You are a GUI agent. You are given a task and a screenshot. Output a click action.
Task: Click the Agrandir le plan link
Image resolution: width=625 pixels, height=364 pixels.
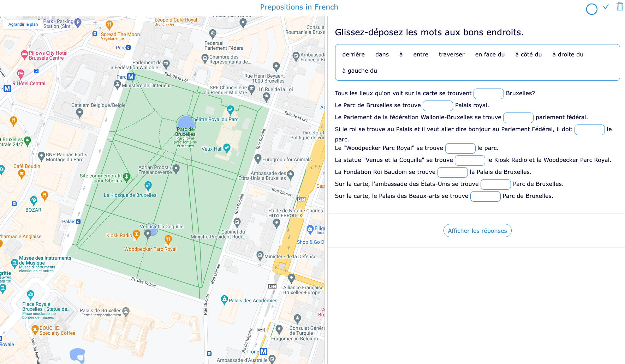23,24
